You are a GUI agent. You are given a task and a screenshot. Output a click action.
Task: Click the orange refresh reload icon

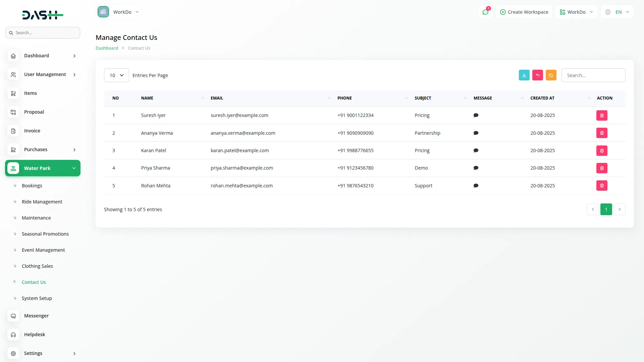pyautogui.click(x=551, y=75)
